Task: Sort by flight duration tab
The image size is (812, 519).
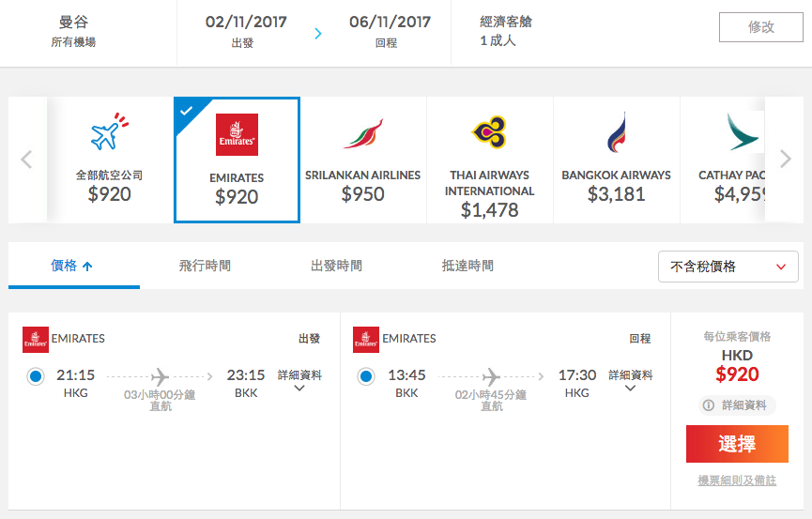Action: (205, 266)
